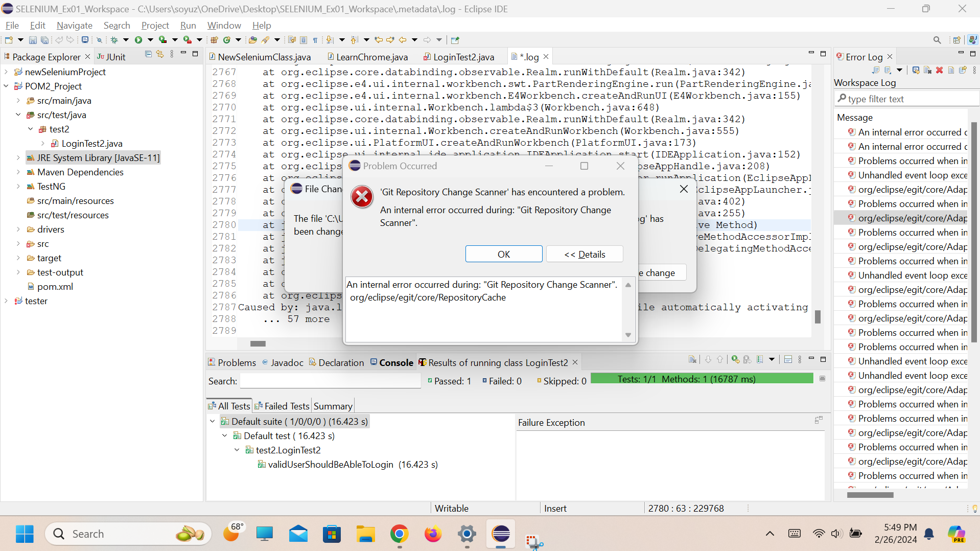Click Rerun test icon in TestNG results
980x551 pixels.
coord(735,359)
